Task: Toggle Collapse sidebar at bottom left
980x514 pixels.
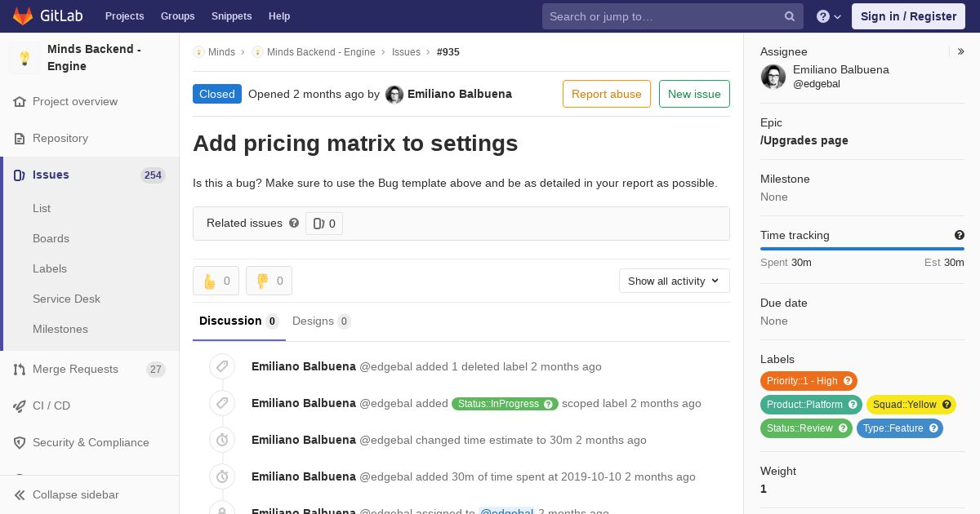Action: coord(75,494)
